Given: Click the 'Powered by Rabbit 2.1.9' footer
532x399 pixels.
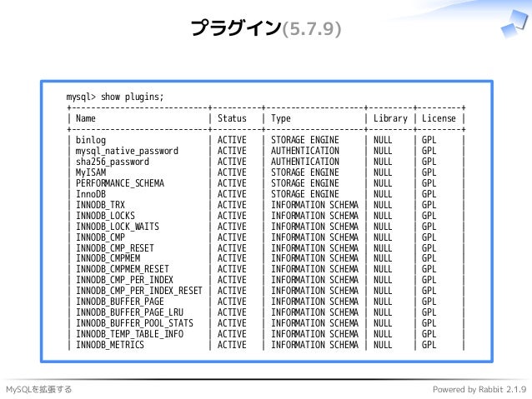Looking at the screenshot, I should click(479, 389).
